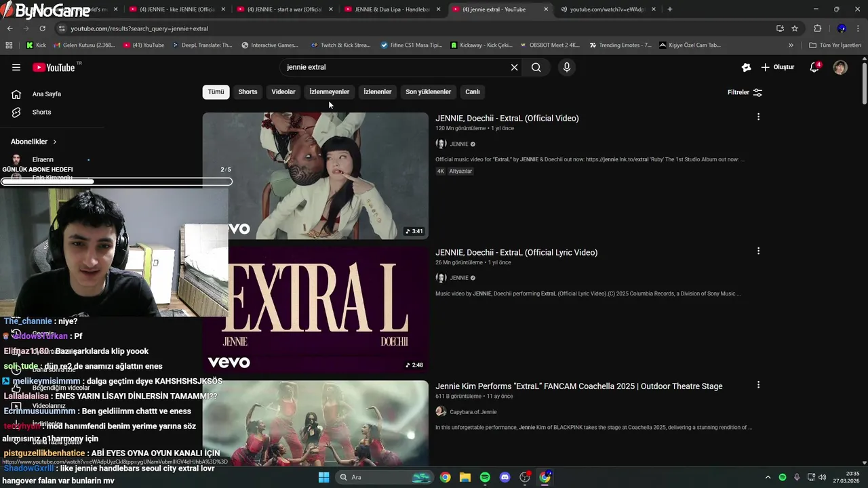868x488 pixels.
Task: Open the Chrome profile avatar
Action: (x=842, y=28)
